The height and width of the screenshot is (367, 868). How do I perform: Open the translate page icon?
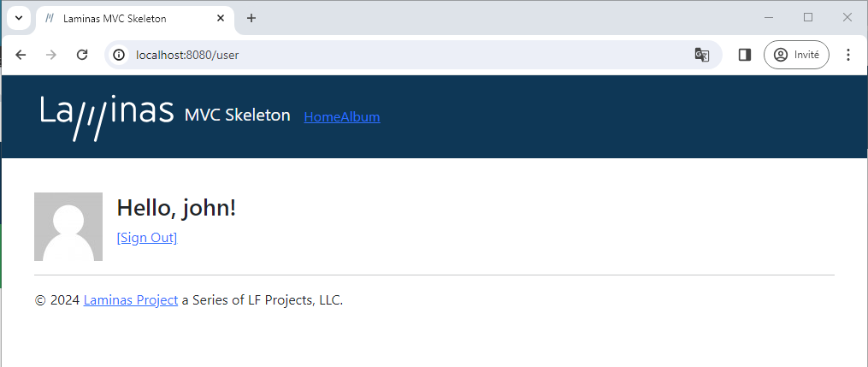pos(701,55)
